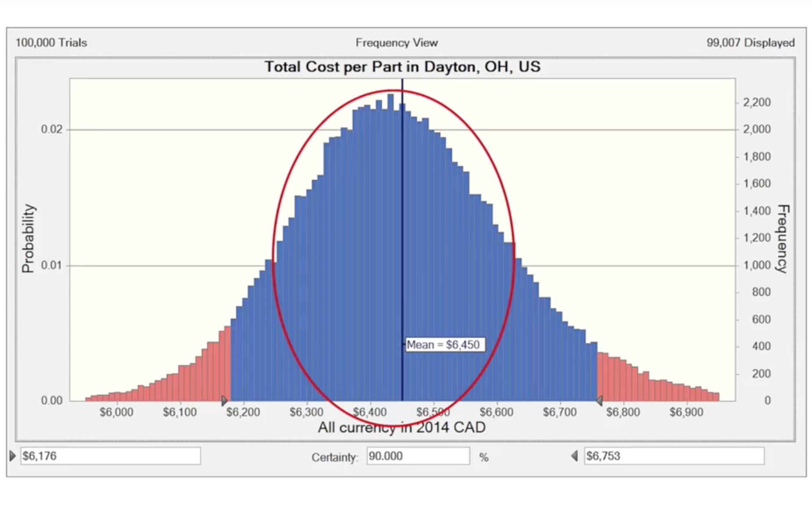
Task: Click the 99,007 Displayed counter text
Action: coord(750,43)
